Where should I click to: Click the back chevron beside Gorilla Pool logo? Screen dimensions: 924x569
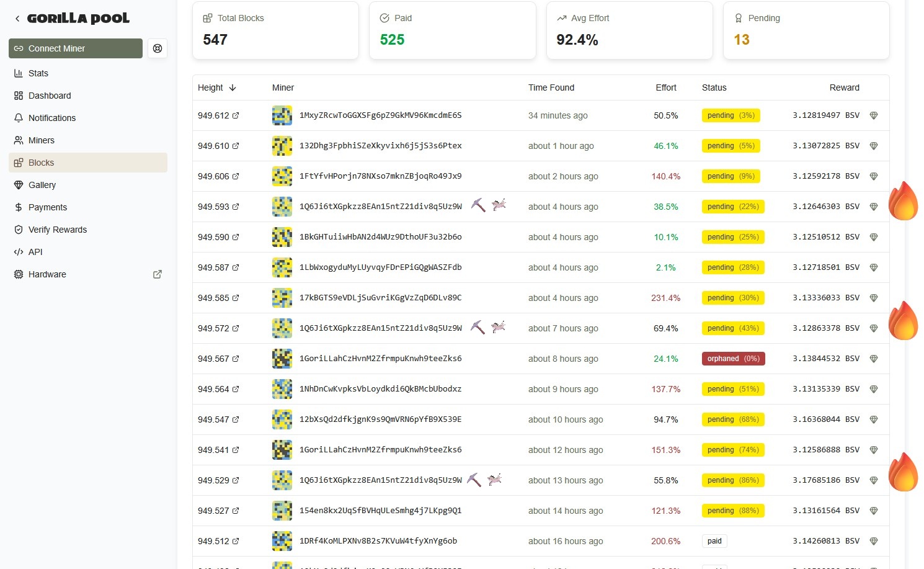coord(17,19)
